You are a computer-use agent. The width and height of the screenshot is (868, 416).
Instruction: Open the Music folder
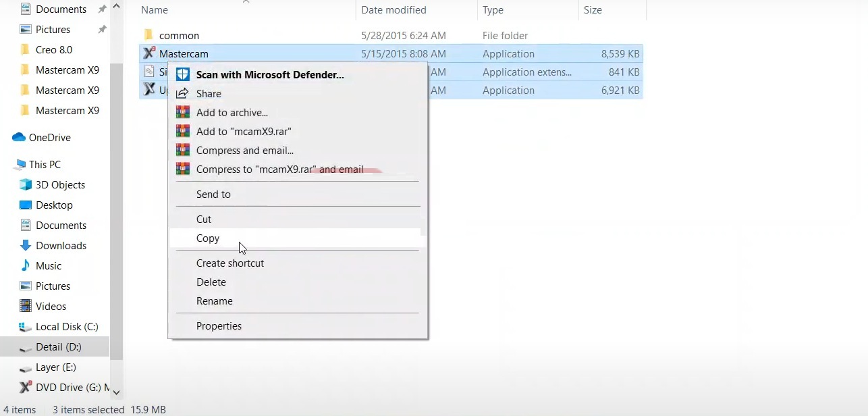49,266
